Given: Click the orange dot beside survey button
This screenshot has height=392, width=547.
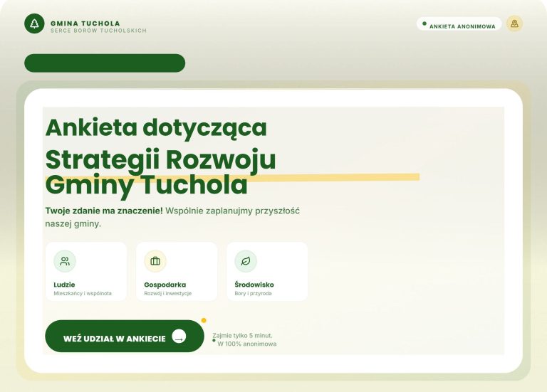Looking at the screenshot, I should [x=204, y=320].
